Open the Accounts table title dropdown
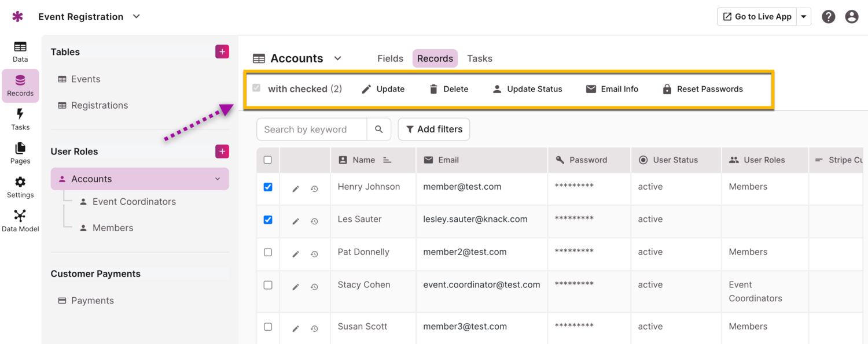 click(x=338, y=58)
